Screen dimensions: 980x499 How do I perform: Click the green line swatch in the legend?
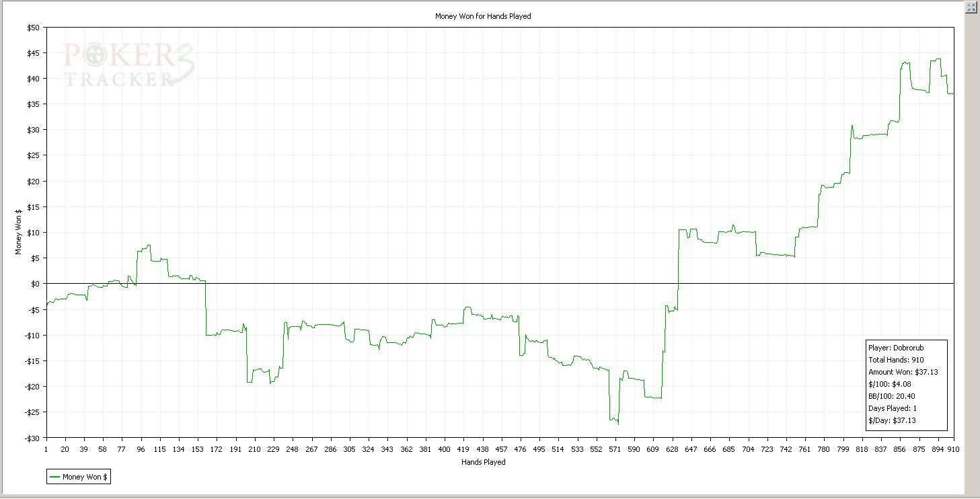coord(54,477)
